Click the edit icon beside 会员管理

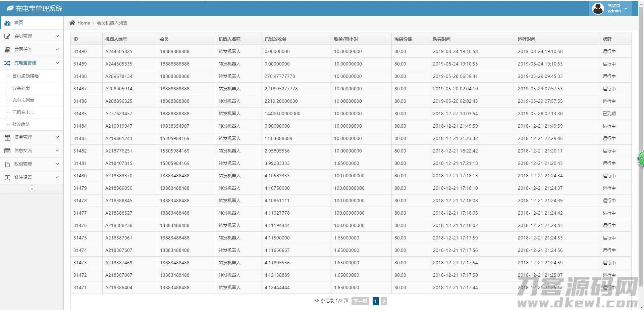point(7,36)
